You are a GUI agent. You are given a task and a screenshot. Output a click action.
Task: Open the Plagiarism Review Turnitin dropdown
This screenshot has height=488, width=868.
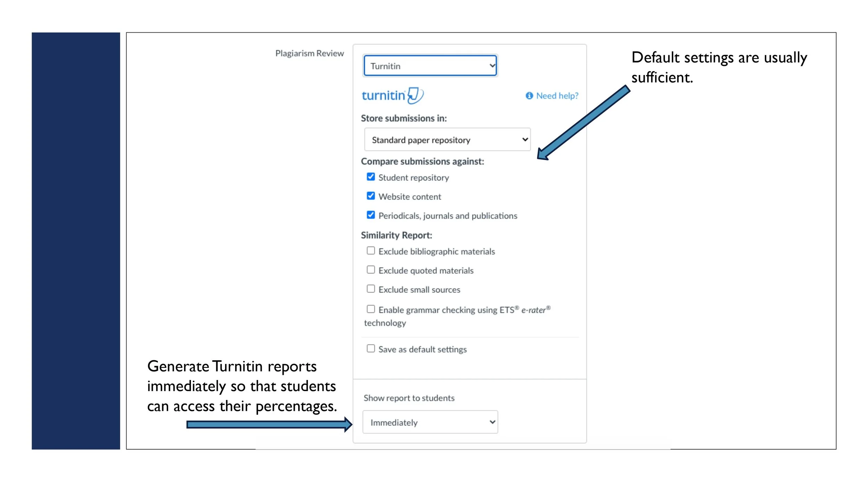[x=430, y=66]
